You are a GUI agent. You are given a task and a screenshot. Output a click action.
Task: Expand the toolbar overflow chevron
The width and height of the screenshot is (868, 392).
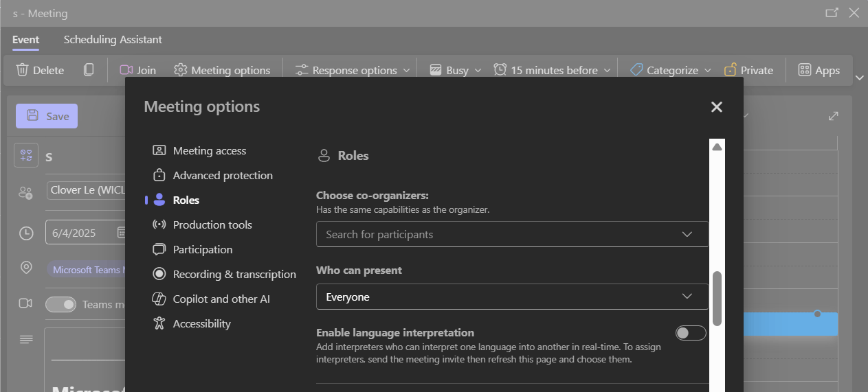point(860,78)
